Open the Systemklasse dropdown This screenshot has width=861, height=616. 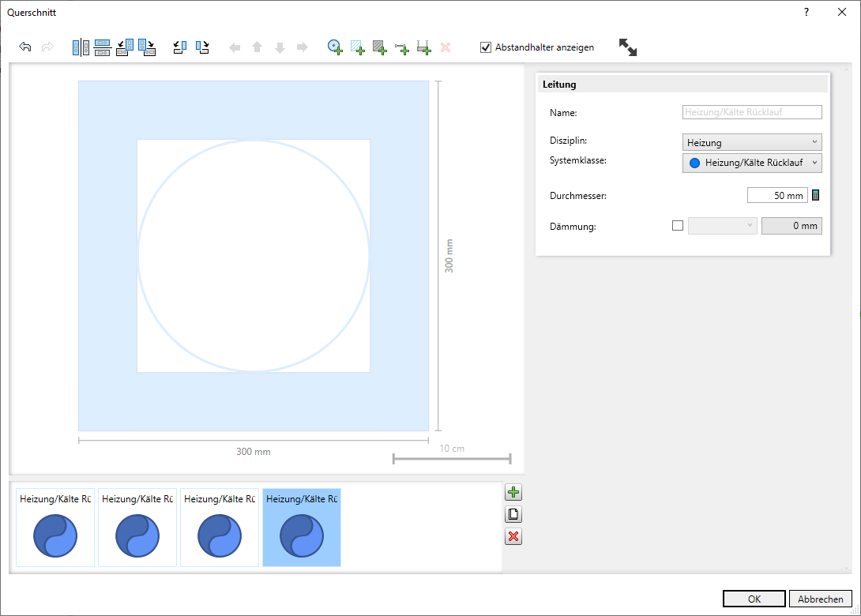752,163
